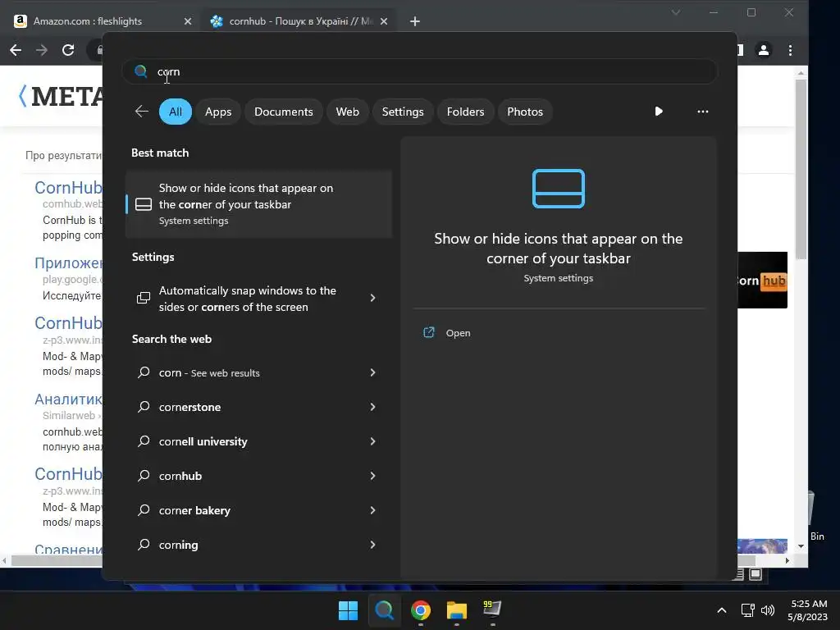Click the large taskbar icon in preview pane
The width and height of the screenshot is (840, 630).
click(x=558, y=189)
